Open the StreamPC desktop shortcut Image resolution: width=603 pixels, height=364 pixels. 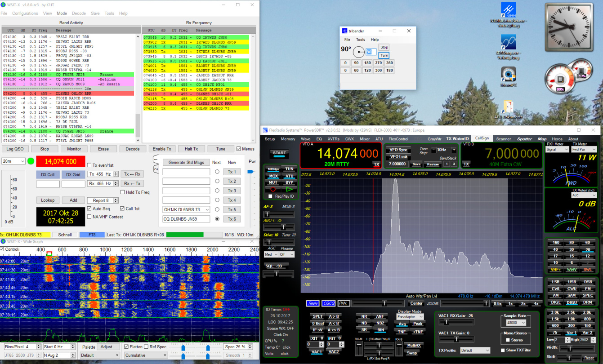coord(509,74)
